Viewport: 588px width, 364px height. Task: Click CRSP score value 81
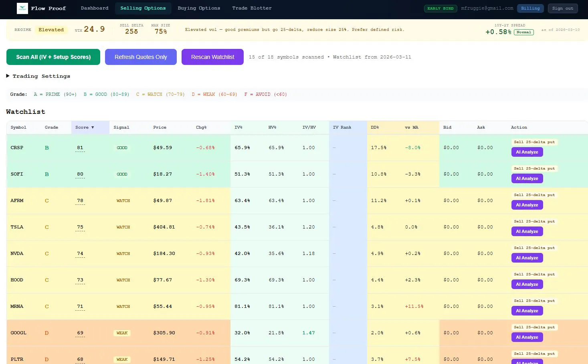(80, 148)
